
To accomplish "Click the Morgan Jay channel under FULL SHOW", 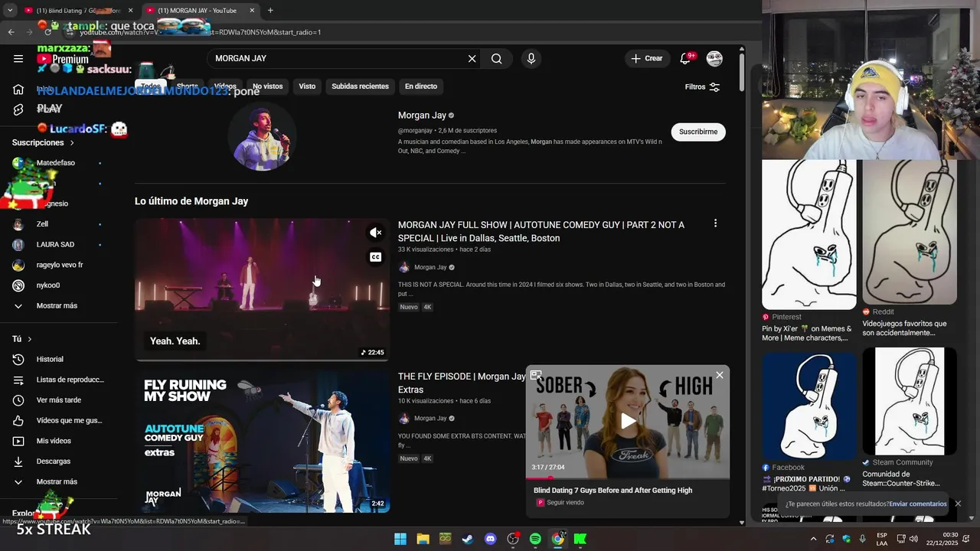I will pyautogui.click(x=430, y=267).
